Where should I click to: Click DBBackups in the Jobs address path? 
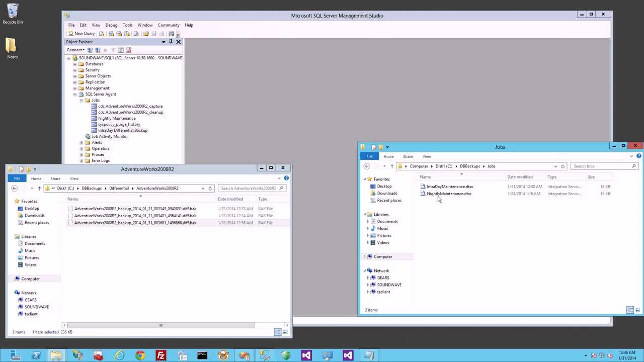[x=470, y=166]
